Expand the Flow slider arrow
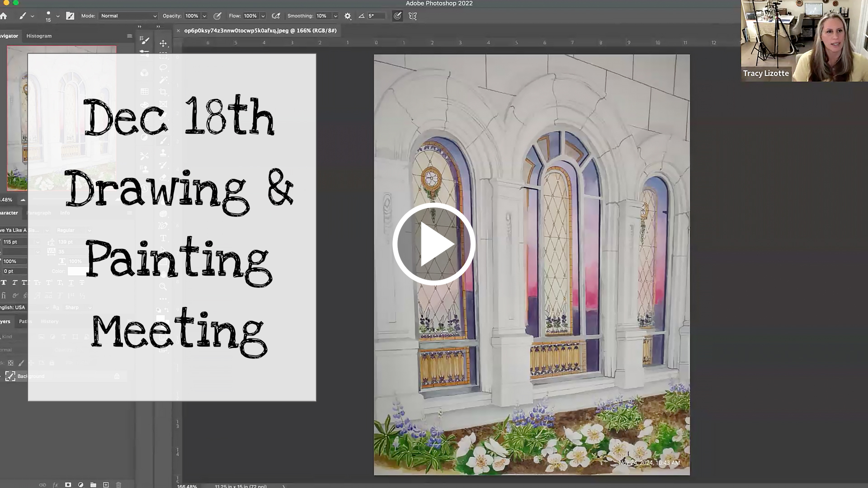Viewport: 868px width, 488px height. [263, 16]
